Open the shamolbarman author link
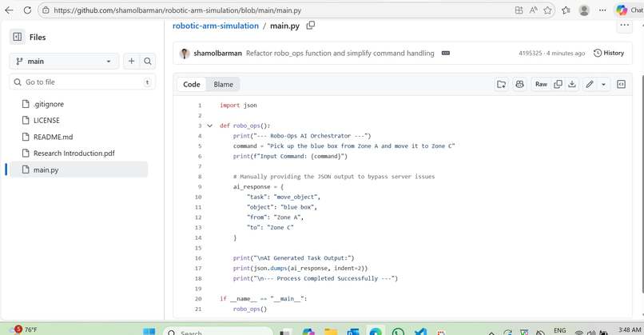This screenshot has height=335, width=644. coord(217,53)
